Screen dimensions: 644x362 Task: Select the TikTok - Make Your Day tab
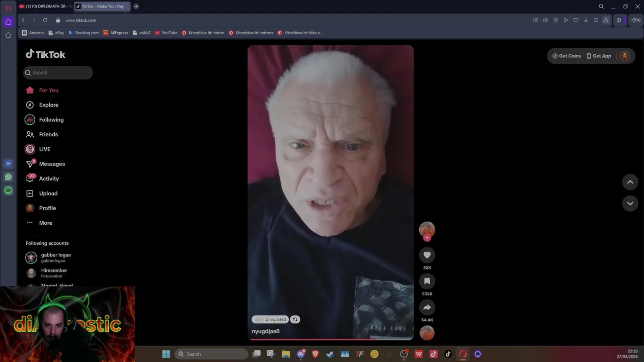(102, 7)
